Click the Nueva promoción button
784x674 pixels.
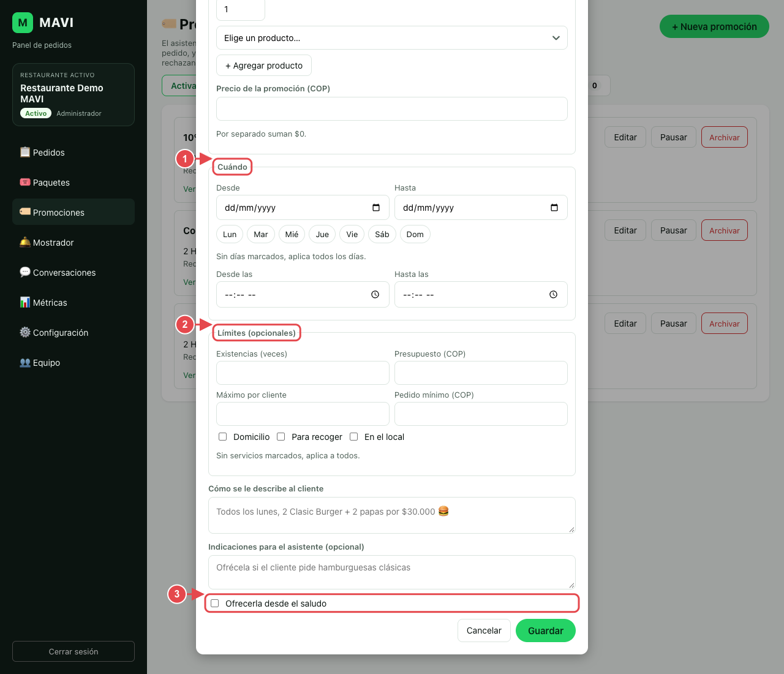pyautogui.click(x=714, y=26)
